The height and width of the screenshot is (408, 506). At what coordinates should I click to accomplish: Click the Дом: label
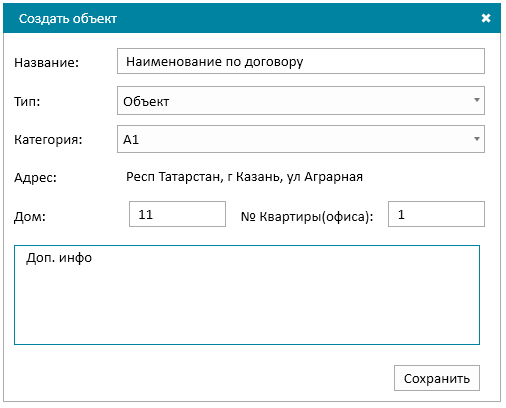30,216
